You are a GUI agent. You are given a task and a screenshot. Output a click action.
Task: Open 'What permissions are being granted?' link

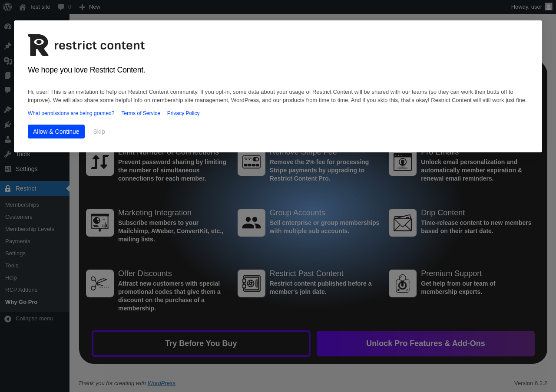(71, 113)
